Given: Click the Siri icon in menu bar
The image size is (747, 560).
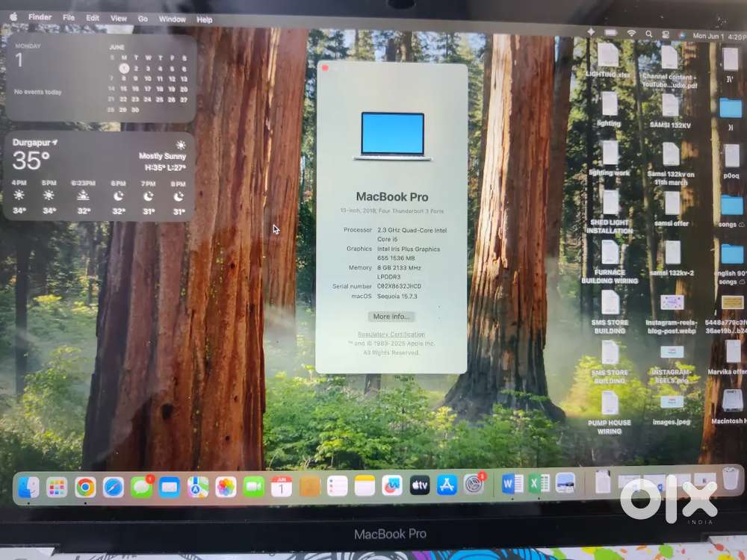Looking at the screenshot, I should click(682, 35).
